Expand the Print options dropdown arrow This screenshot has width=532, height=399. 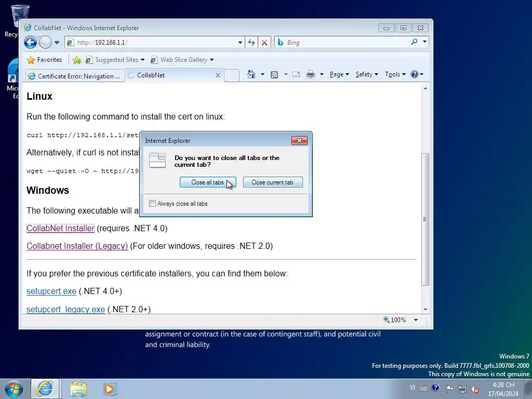pyautogui.click(x=322, y=74)
